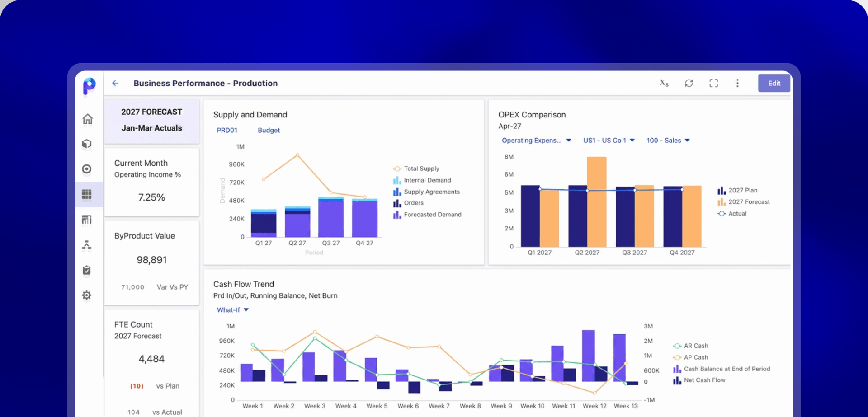This screenshot has height=417, width=868.
Task: Open the table report icon in sidebar
Action: (87, 220)
